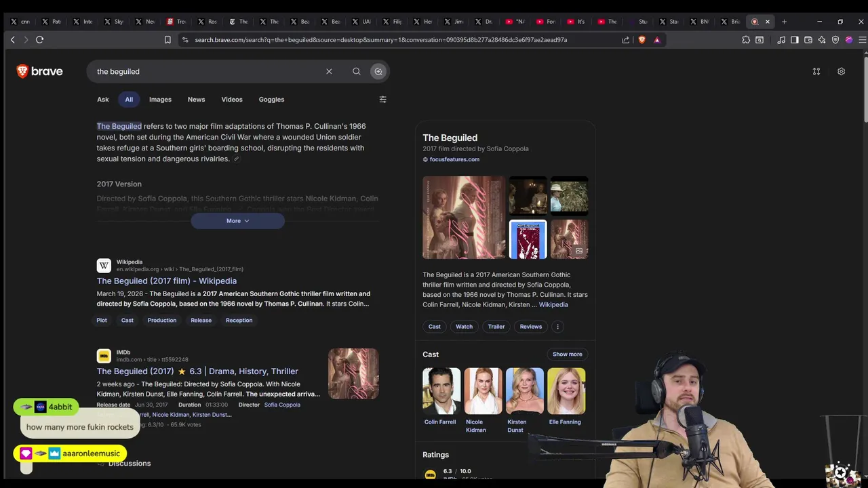Expand the summary with More
This screenshot has width=868, height=488.
point(237,221)
